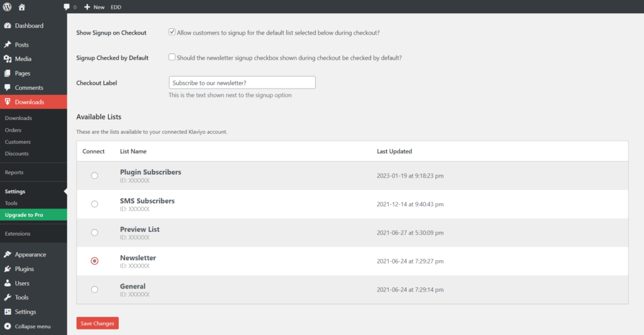Select the Newsletter list radio button
The width and height of the screenshot is (644, 335).
pos(94,261)
